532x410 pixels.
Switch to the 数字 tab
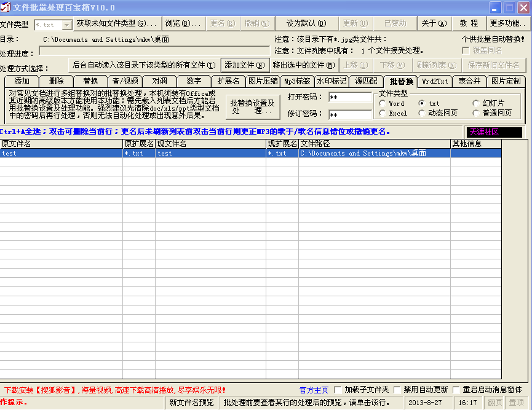click(194, 81)
